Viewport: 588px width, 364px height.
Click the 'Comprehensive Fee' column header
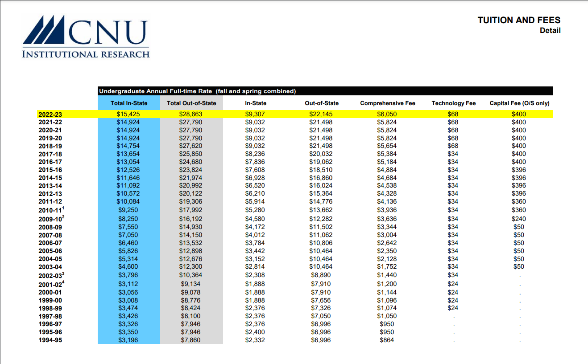tap(387, 103)
